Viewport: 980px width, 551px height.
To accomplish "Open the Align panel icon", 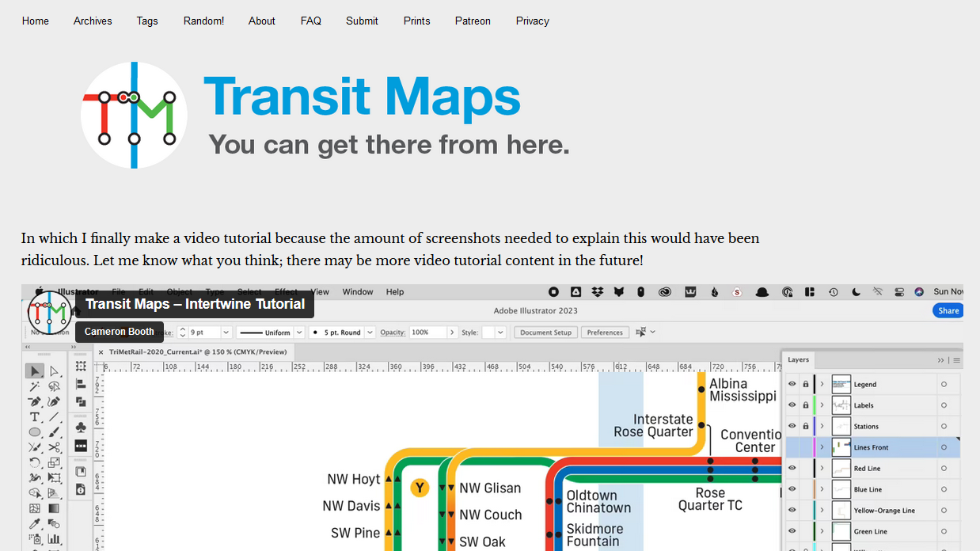I will coord(81,384).
